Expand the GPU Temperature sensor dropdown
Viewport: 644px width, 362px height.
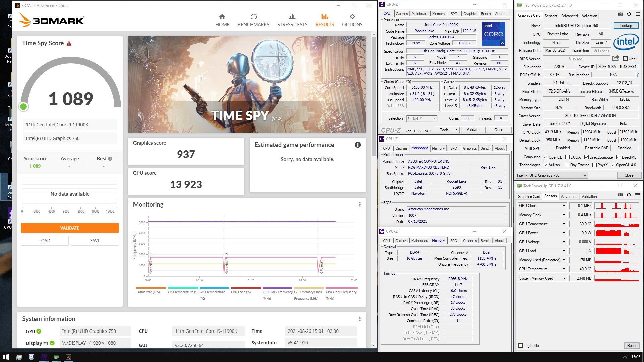coord(564,224)
